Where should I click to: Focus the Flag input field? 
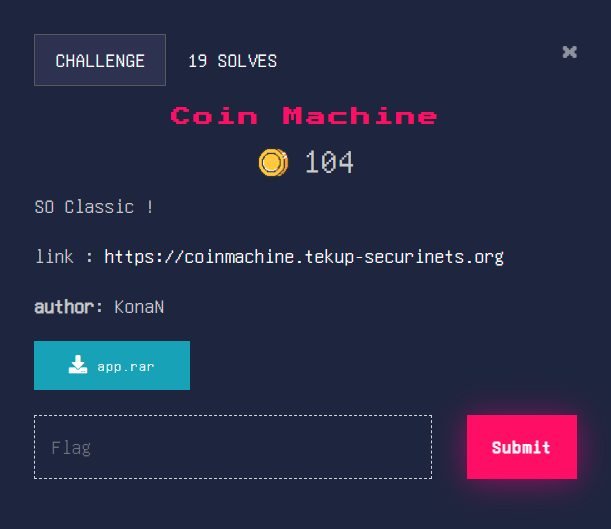pyautogui.click(x=233, y=447)
